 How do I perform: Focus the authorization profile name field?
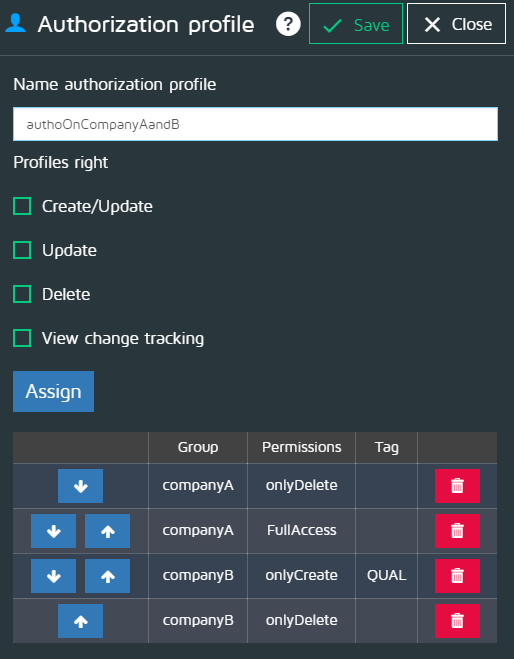tap(256, 124)
